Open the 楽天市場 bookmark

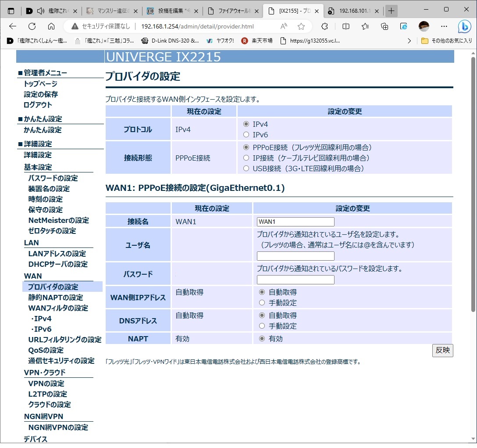tap(257, 41)
